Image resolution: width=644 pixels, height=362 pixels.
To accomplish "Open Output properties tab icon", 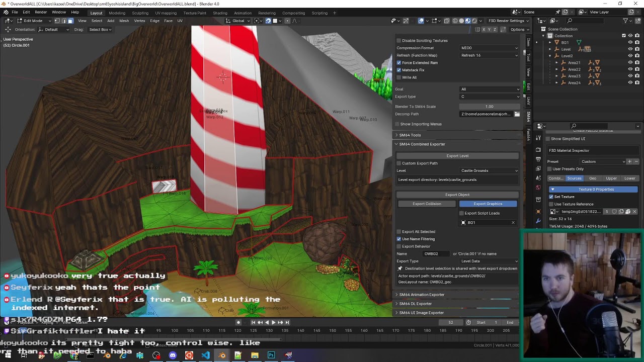I will coord(538,159).
